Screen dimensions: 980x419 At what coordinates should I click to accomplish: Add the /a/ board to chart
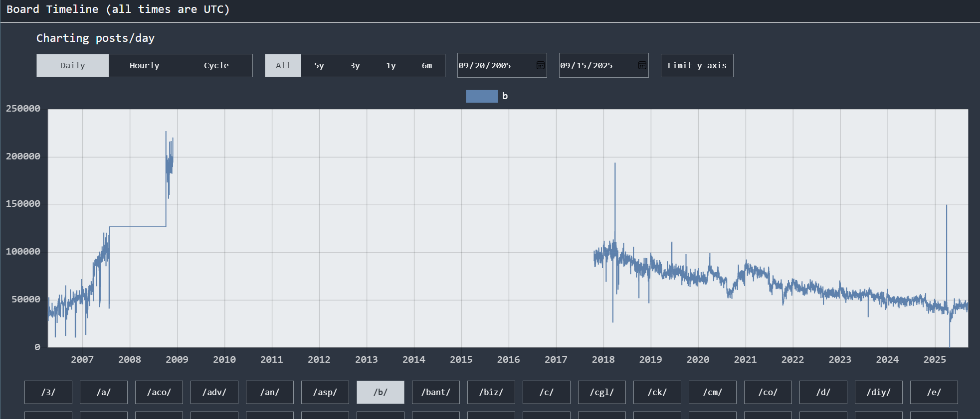point(104,392)
